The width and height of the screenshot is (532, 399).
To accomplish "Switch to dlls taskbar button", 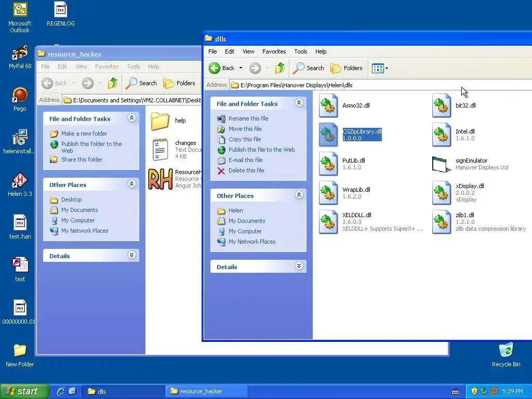I will 124,392.
